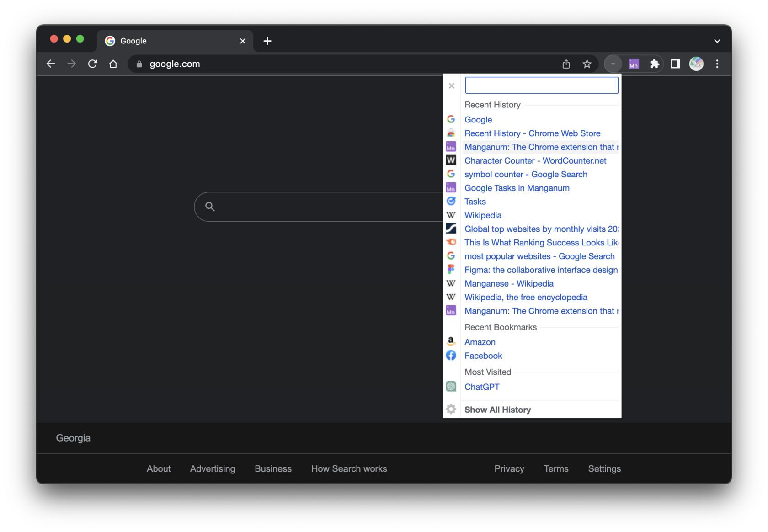Open Figma collaborative interface design entry
Viewport: 768px width, 532px height.
point(541,270)
